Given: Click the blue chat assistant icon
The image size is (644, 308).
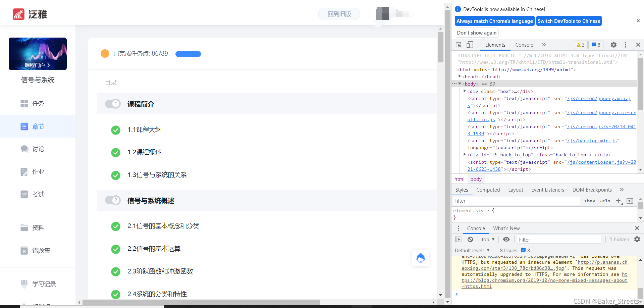Looking at the screenshot, I should (421, 258).
